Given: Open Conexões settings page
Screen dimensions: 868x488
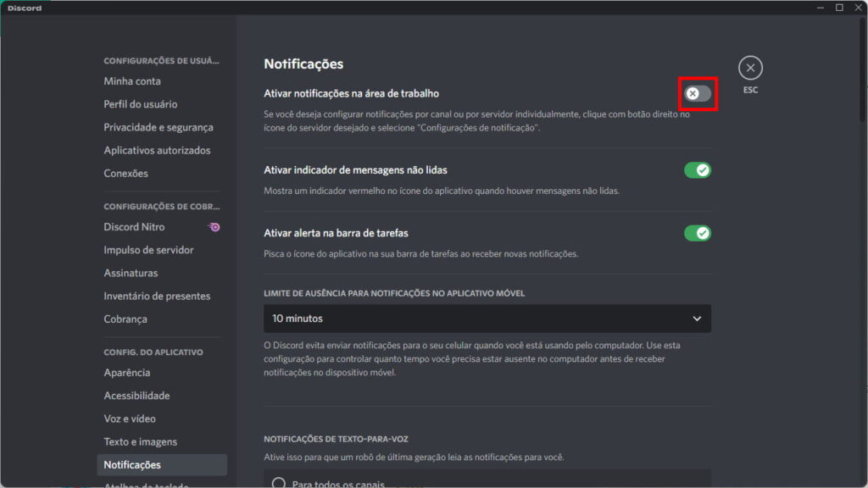Looking at the screenshot, I should click(125, 173).
